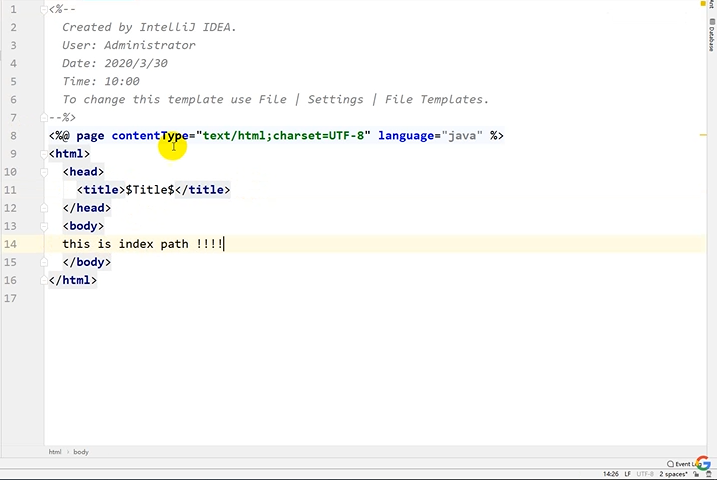Change the UTF-8 file encoding
This screenshot has width=717, height=480.
pyautogui.click(x=645, y=474)
